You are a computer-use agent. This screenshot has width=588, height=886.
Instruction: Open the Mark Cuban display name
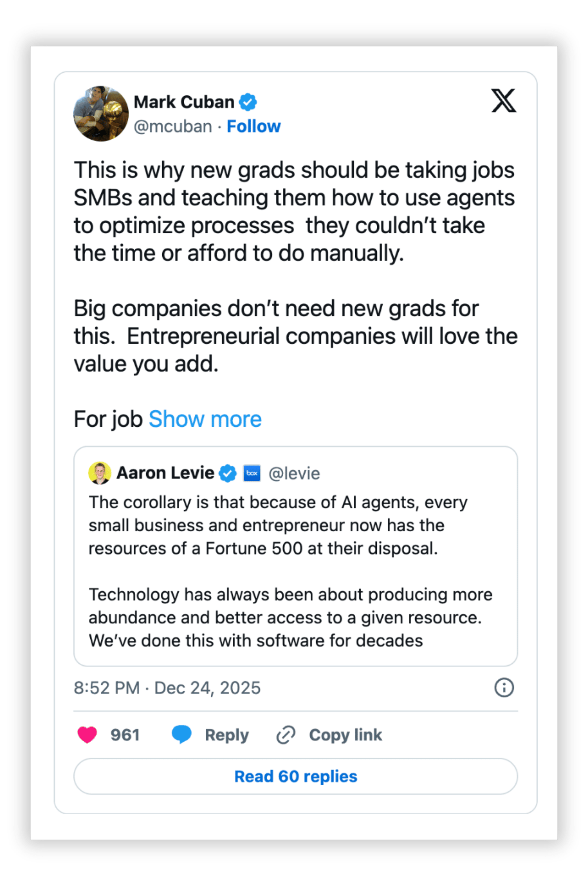[184, 102]
